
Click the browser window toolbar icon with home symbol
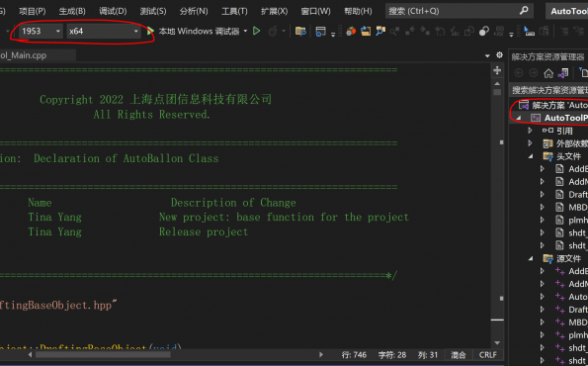(x=320, y=31)
